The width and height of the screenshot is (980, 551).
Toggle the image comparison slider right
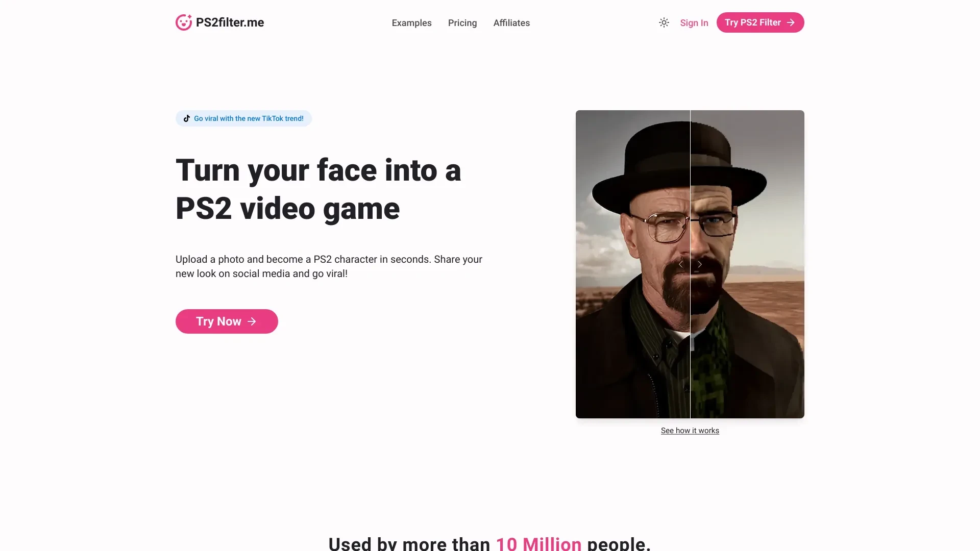coord(699,264)
